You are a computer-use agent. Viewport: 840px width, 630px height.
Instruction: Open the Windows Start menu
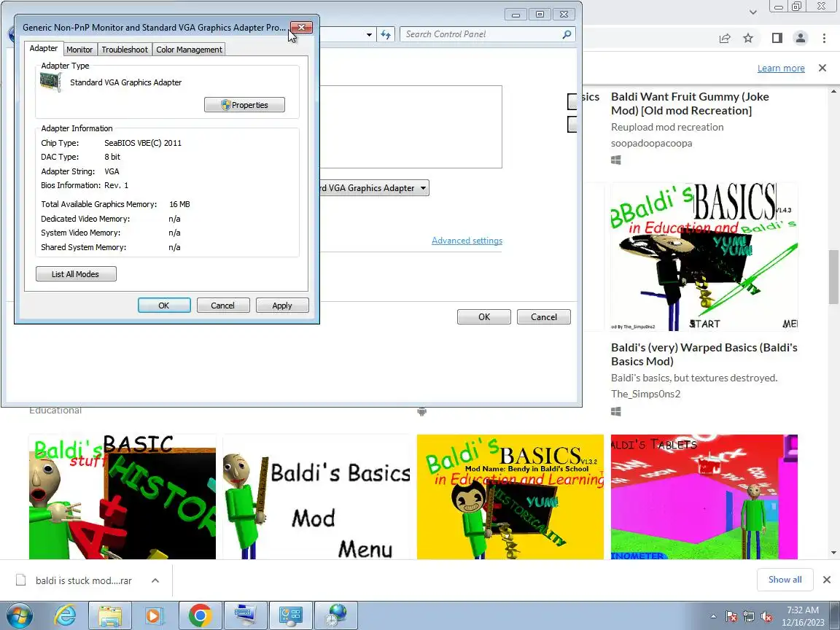(x=19, y=615)
